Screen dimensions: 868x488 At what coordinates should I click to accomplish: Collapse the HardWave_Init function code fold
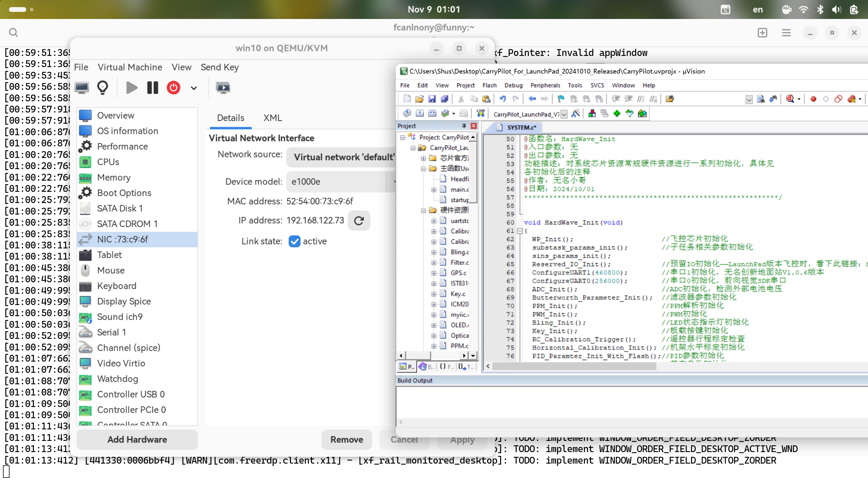[x=519, y=231]
